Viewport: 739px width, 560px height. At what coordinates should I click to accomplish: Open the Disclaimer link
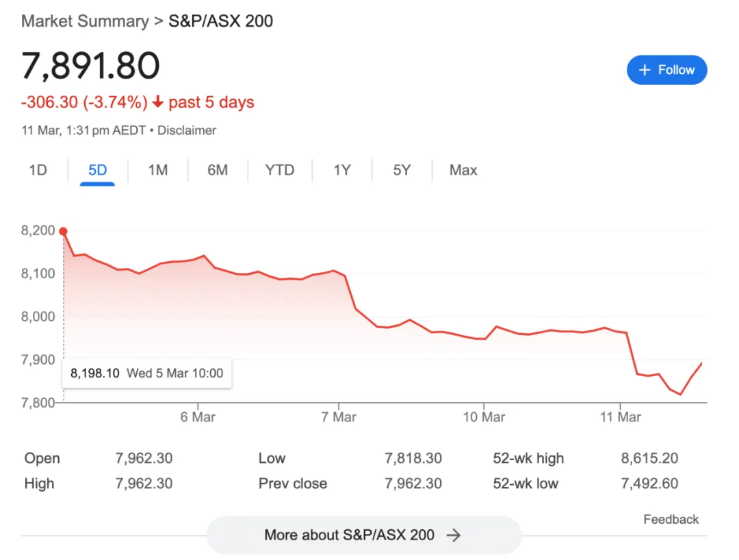point(187,131)
